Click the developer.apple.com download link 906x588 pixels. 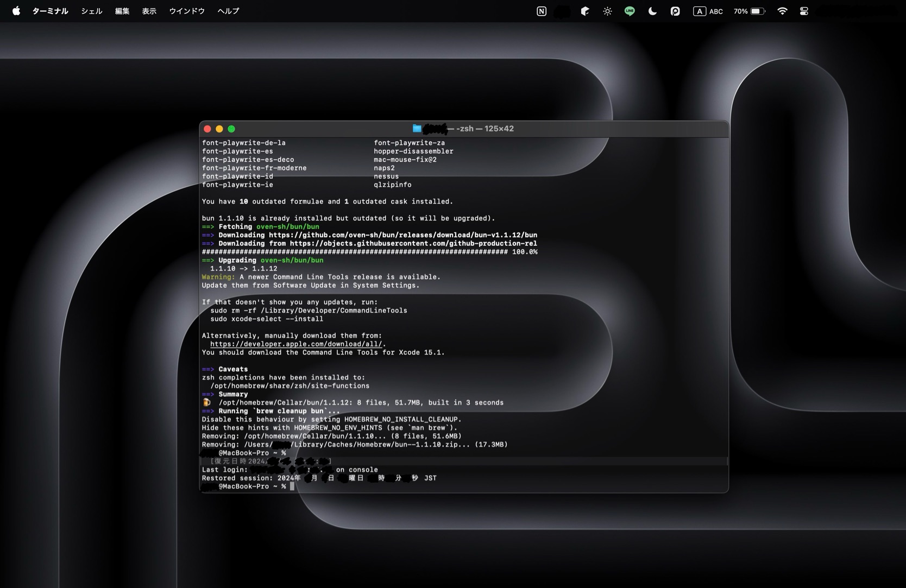[x=296, y=344]
